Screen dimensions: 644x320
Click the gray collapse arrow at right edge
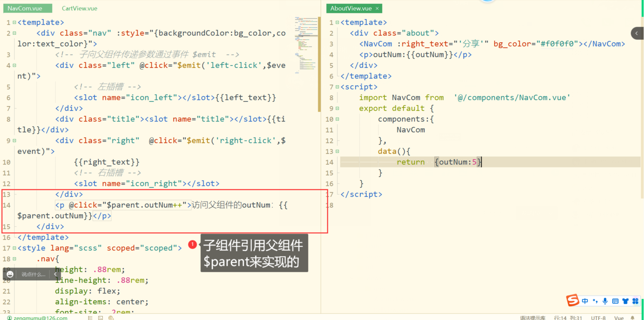point(637,34)
